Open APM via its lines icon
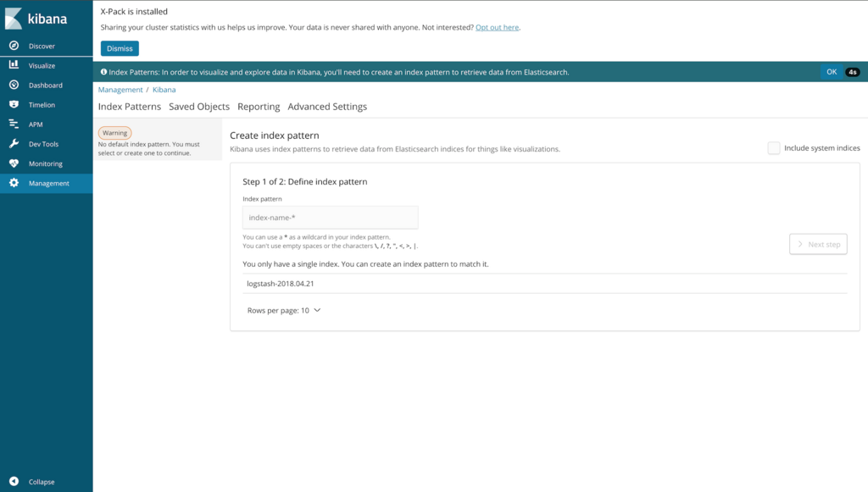The width and height of the screenshot is (868, 492). tap(14, 124)
